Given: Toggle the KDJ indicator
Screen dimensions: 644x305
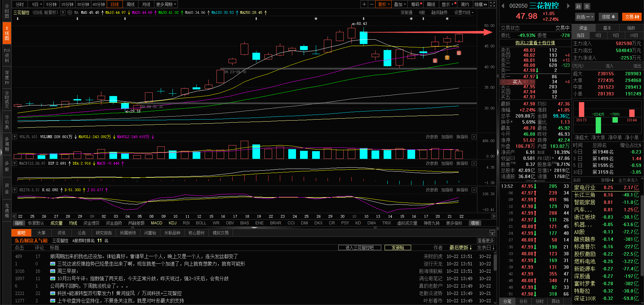Looking at the screenshot, I should (x=173, y=223).
